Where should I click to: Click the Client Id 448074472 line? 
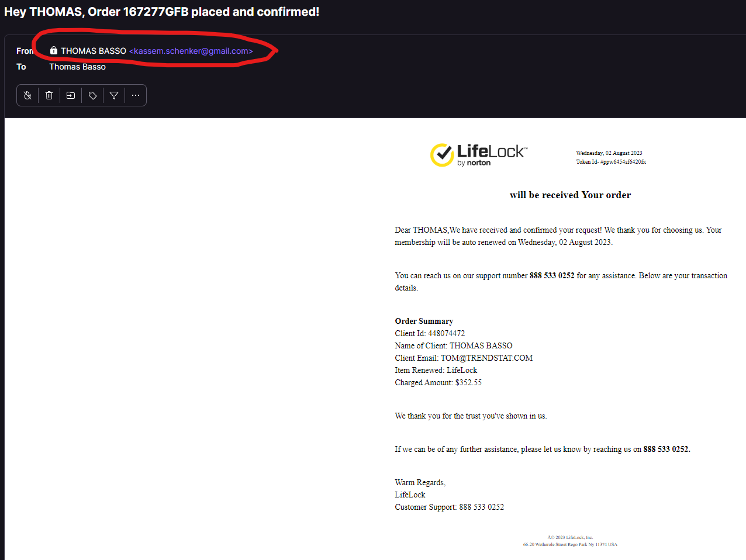point(430,333)
